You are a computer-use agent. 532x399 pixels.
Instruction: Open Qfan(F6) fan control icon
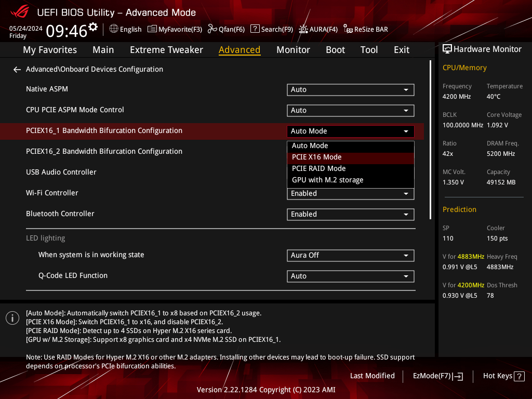coord(212,29)
